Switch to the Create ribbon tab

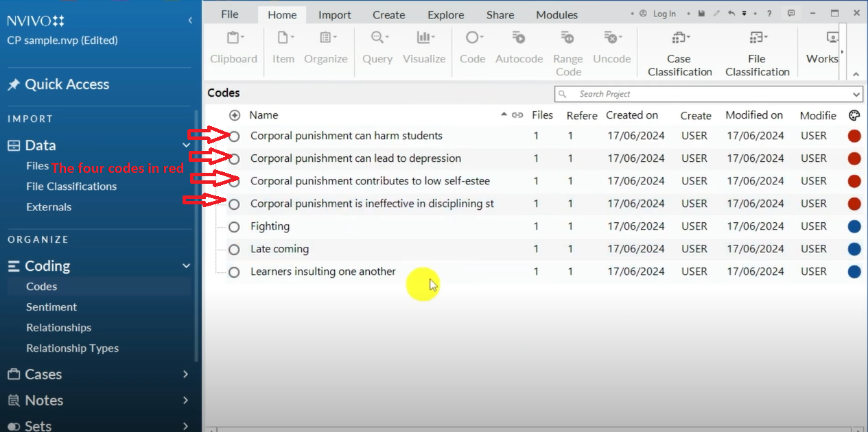click(389, 14)
